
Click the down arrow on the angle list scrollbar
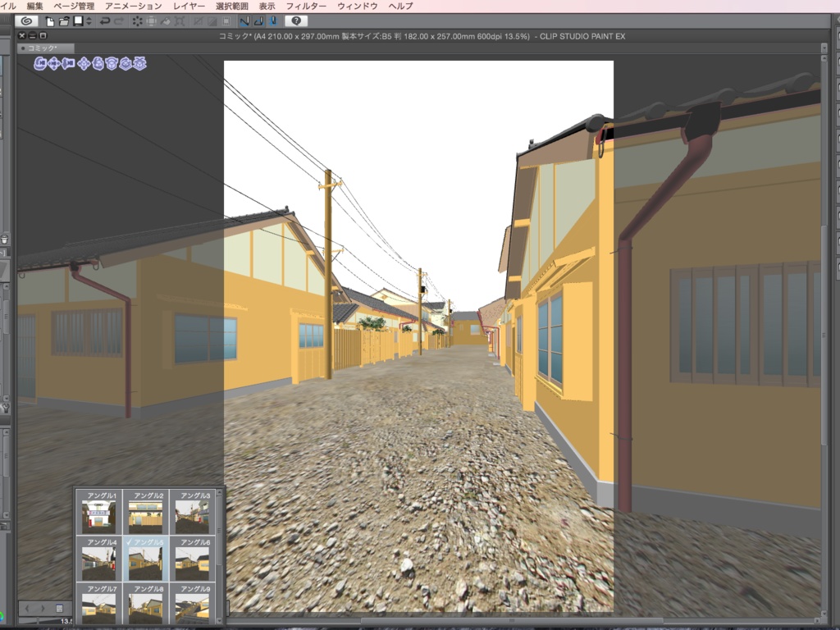pos(220,620)
